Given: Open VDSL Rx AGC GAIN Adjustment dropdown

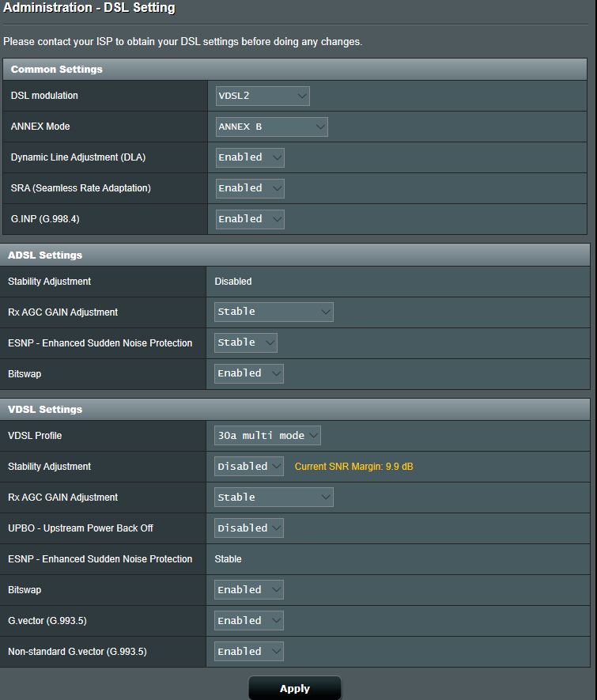Looking at the screenshot, I should [274, 498].
